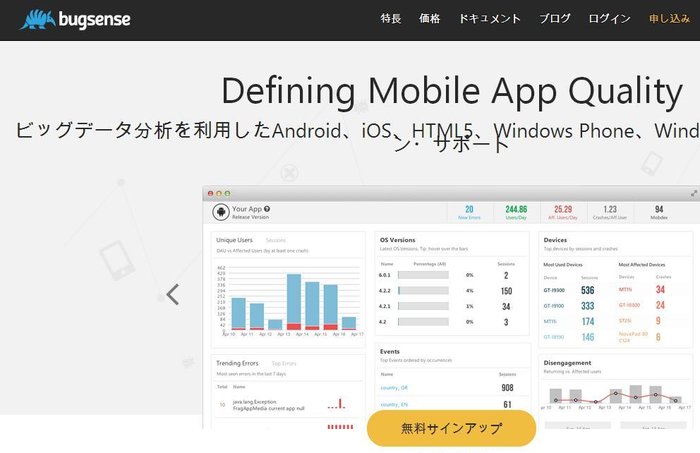The width and height of the screenshot is (700, 453).
Task: Open the 価格 pricing page
Action: tap(430, 19)
